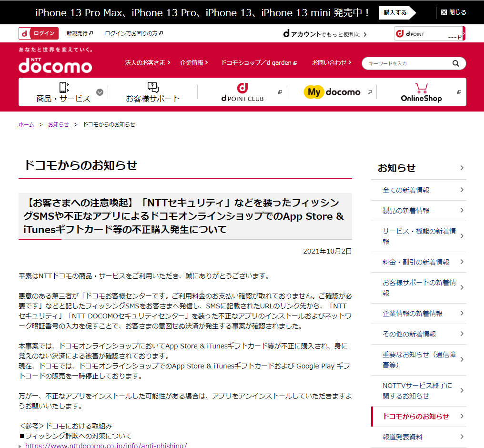
Task: Click the red ログイン button
Action: [x=39, y=33]
